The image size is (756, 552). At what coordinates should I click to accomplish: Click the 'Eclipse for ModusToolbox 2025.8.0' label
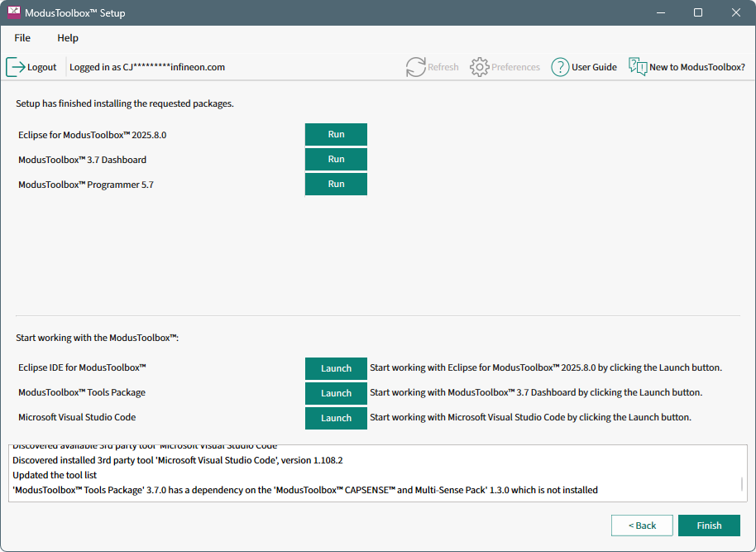tap(93, 135)
